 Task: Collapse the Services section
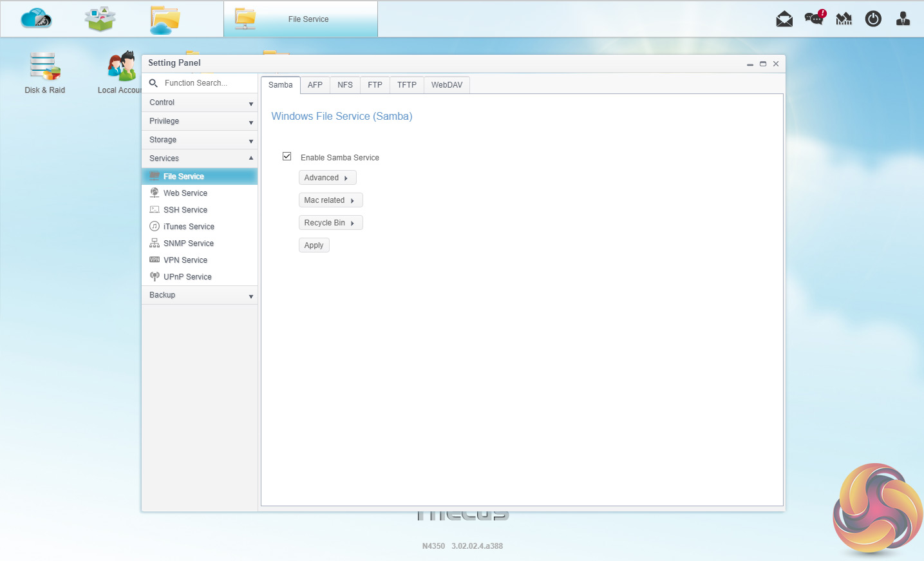200,158
